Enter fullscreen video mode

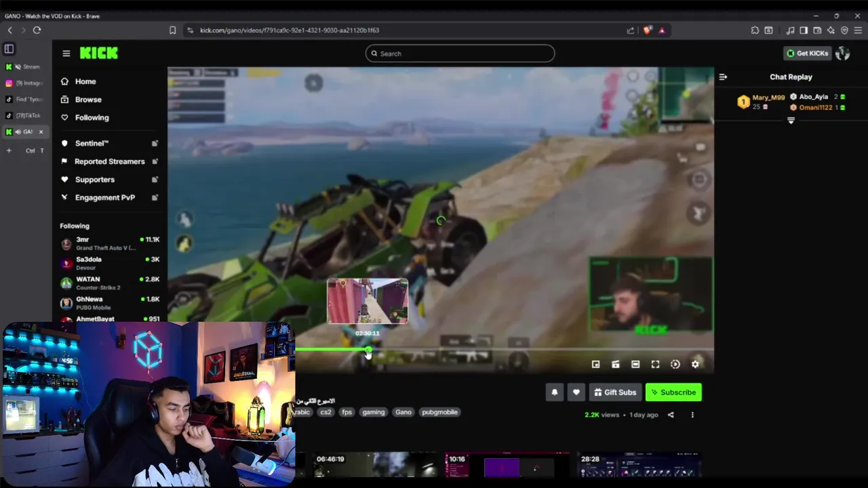pyautogui.click(x=655, y=364)
